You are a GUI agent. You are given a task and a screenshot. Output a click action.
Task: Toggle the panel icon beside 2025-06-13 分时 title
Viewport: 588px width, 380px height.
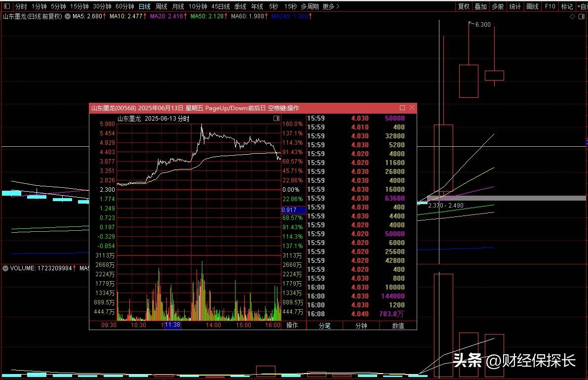pos(276,118)
